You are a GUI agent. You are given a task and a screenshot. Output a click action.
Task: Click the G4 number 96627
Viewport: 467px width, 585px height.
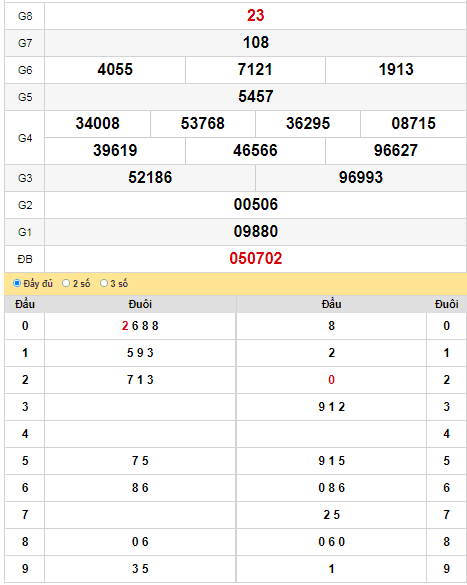point(396,150)
